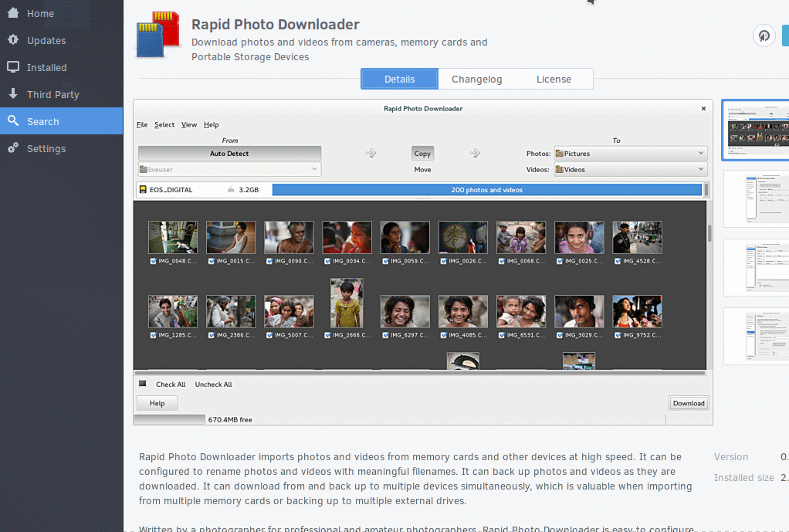The width and height of the screenshot is (789, 532).
Task: Click the eject icon beside 3.2GB
Action: coord(231,190)
